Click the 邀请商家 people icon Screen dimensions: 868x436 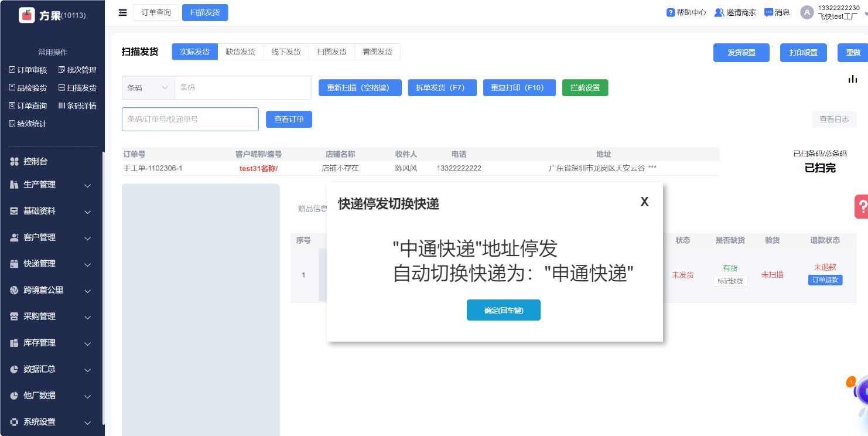(x=719, y=12)
